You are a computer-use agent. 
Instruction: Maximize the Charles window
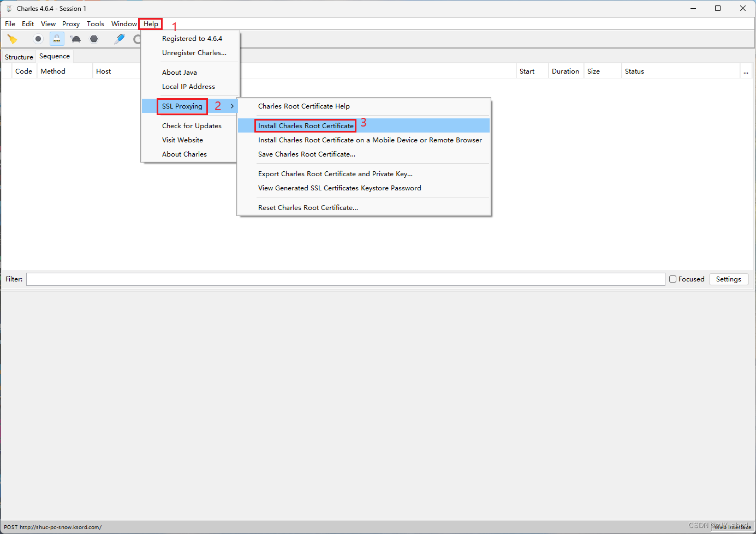pos(718,8)
